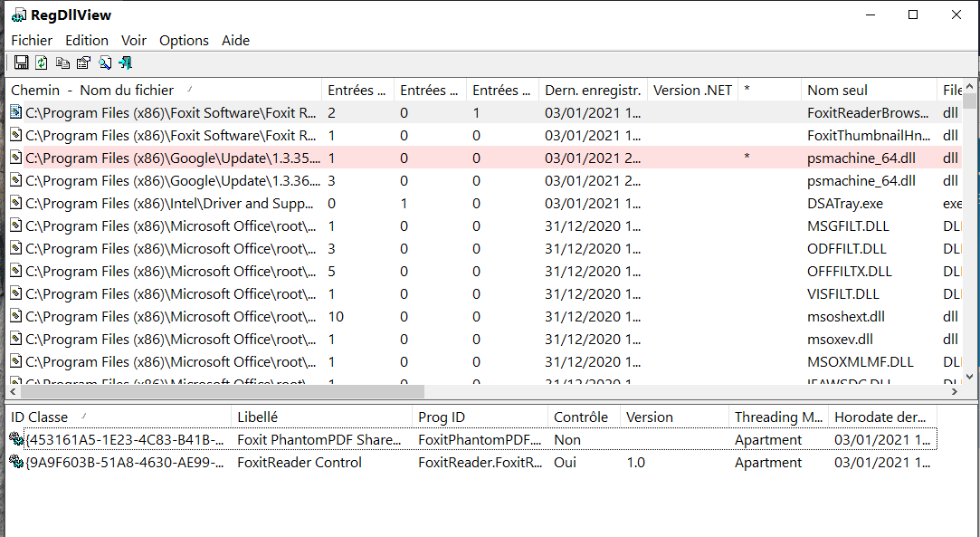Click file icon of FoxitReaderBrows... row

(16, 112)
